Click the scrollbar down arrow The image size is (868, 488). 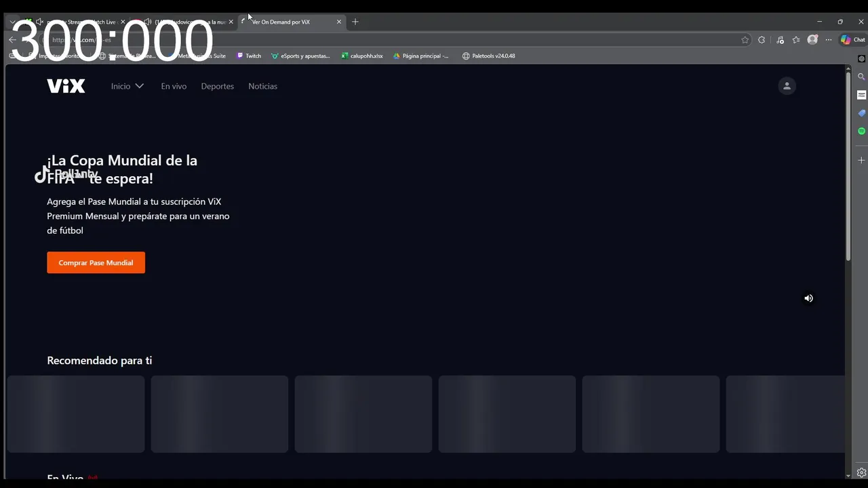[x=848, y=476]
